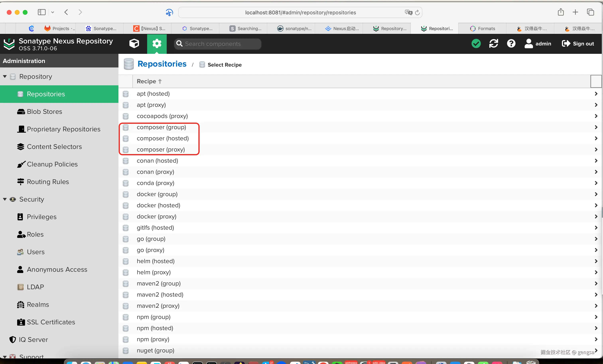The width and height of the screenshot is (603, 364).
Task: Select Repositories in the sidebar
Action: pos(59,94)
